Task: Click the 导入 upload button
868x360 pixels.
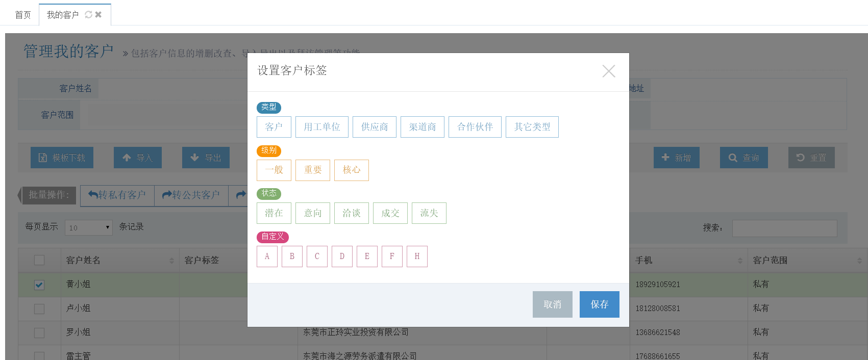Action: [x=138, y=158]
